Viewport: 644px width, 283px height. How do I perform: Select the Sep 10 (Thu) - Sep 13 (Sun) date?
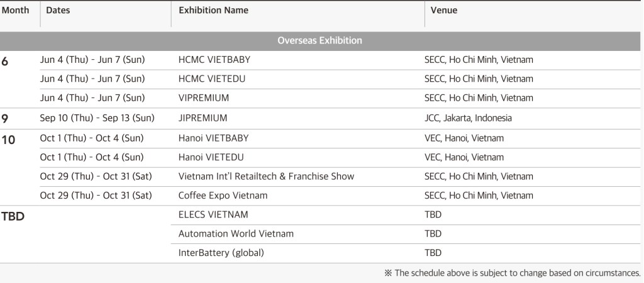click(97, 118)
